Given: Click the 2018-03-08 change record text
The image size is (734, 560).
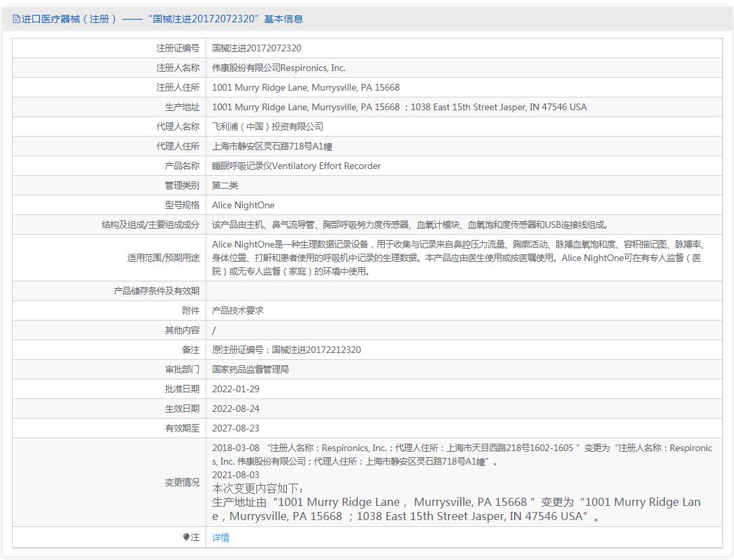Looking at the screenshot, I should (462, 454).
